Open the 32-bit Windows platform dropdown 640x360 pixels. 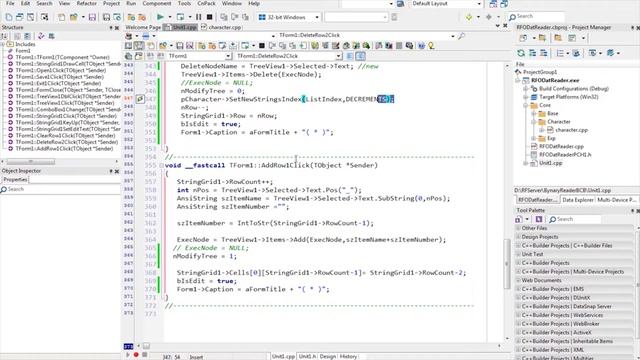click(x=317, y=17)
